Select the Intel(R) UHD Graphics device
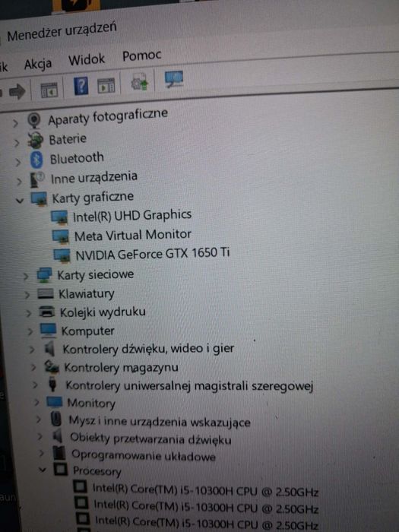399x532 pixels. pos(132,215)
